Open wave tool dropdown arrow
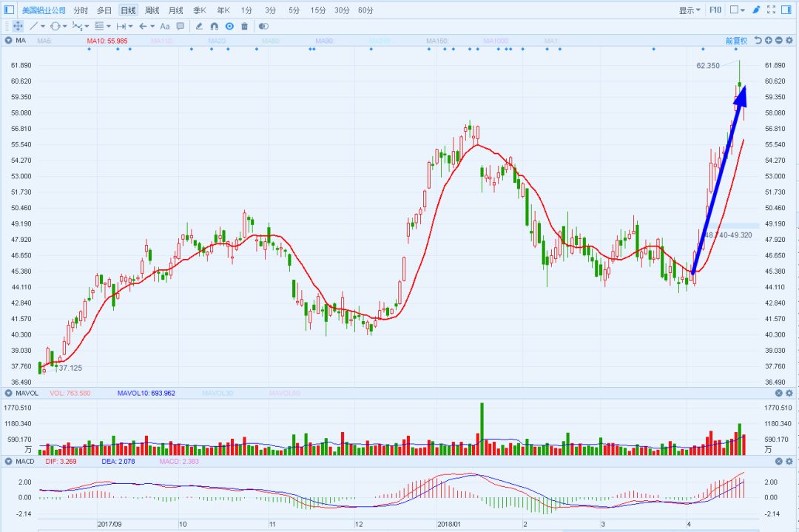Image resolution: width=799 pixels, height=532 pixels. 87,27
